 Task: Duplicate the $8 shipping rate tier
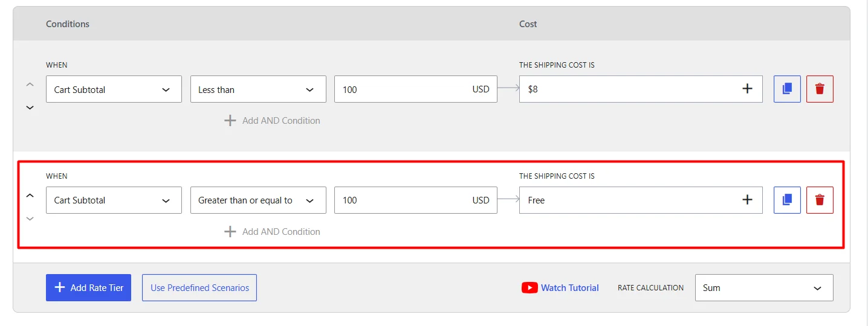[x=787, y=89]
